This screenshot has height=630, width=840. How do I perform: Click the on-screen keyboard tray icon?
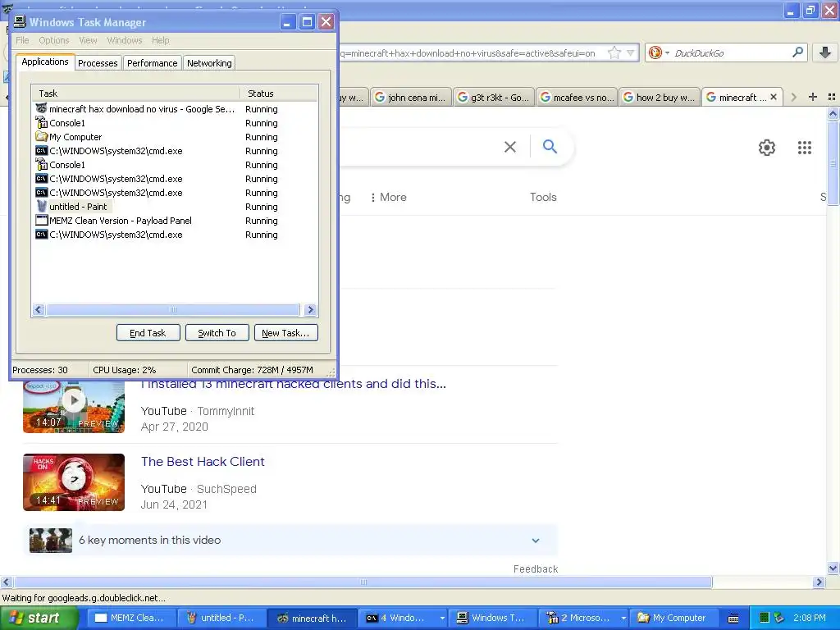pos(733,619)
